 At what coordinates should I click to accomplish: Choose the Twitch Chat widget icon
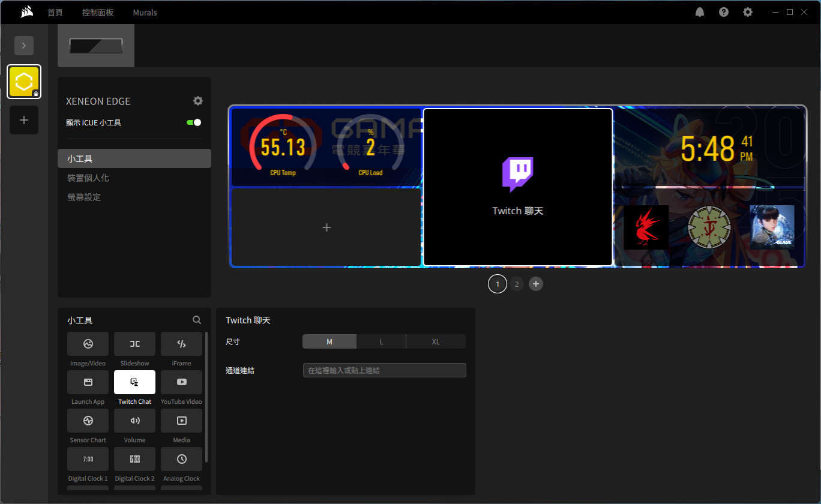(x=135, y=382)
